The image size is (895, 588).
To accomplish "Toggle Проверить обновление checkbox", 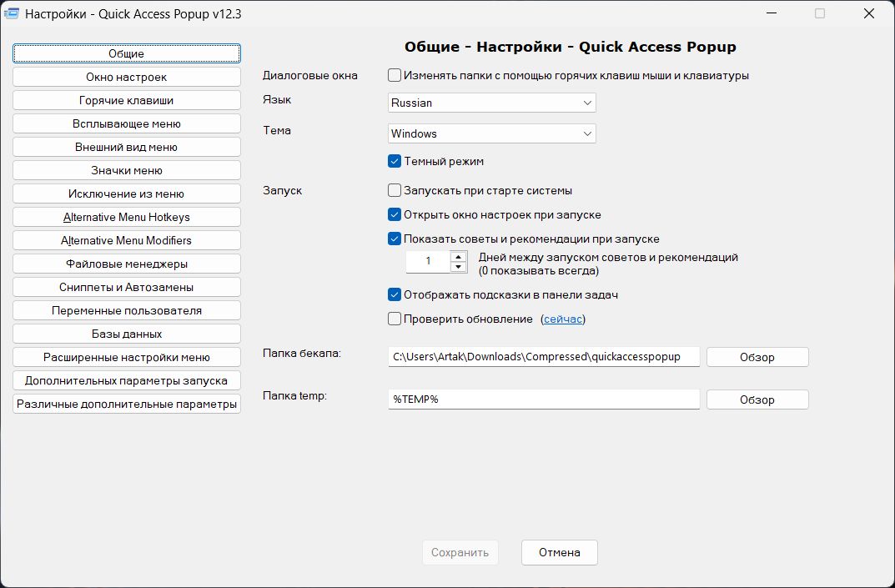I will point(395,319).
